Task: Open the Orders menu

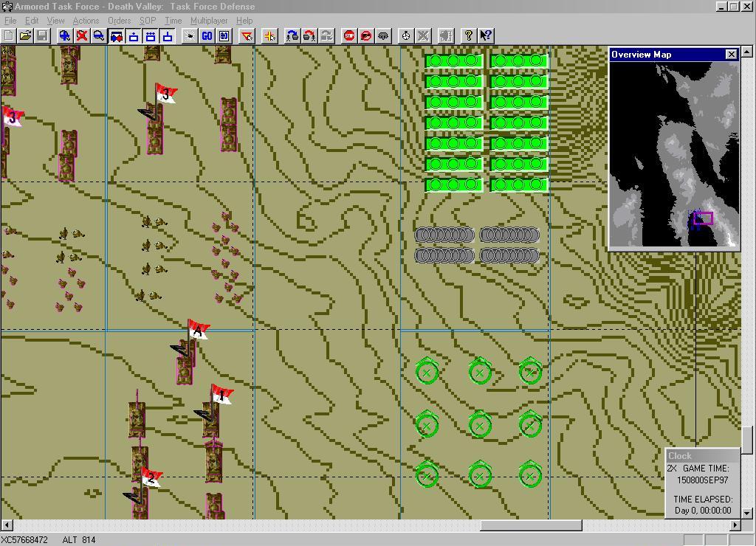Action: coord(119,21)
